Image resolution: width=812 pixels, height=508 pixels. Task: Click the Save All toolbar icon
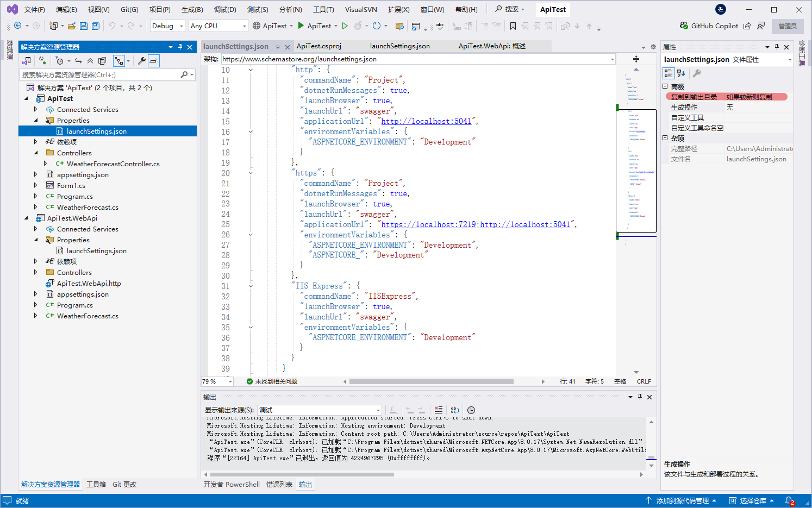(x=96, y=26)
